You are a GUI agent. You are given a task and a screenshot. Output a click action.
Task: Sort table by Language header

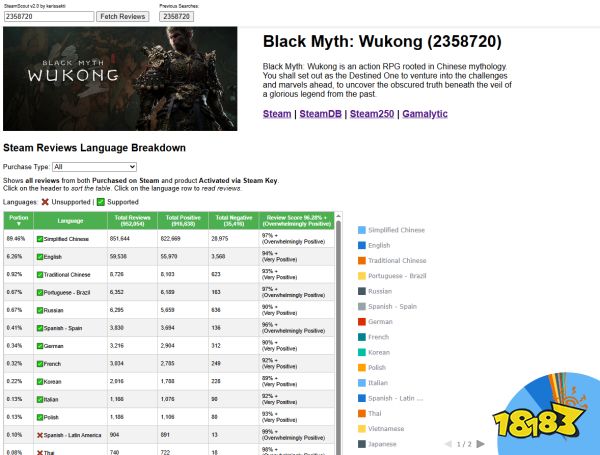(x=70, y=220)
